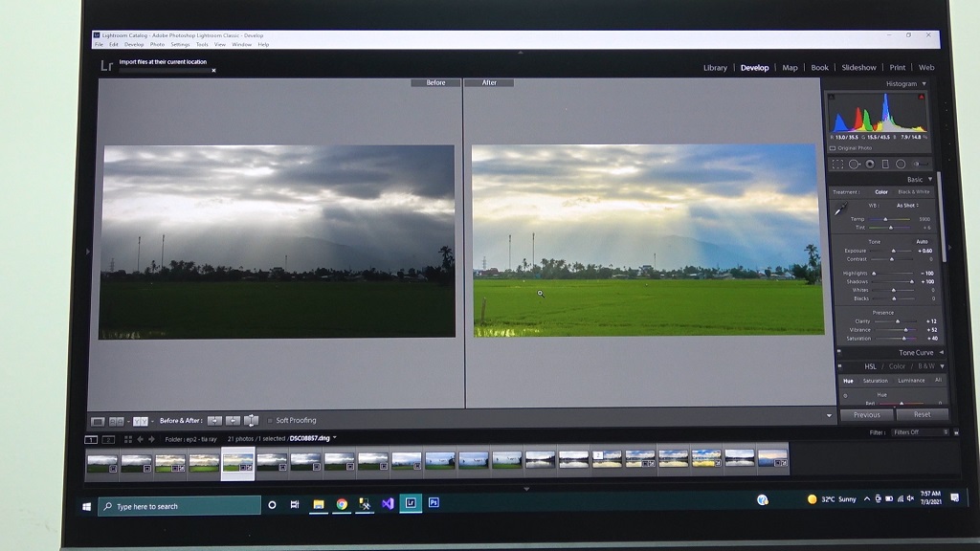Image resolution: width=980 pixels, height=551 pixels.
Task: Click the Auto tone button
Action: click(922, 241)
